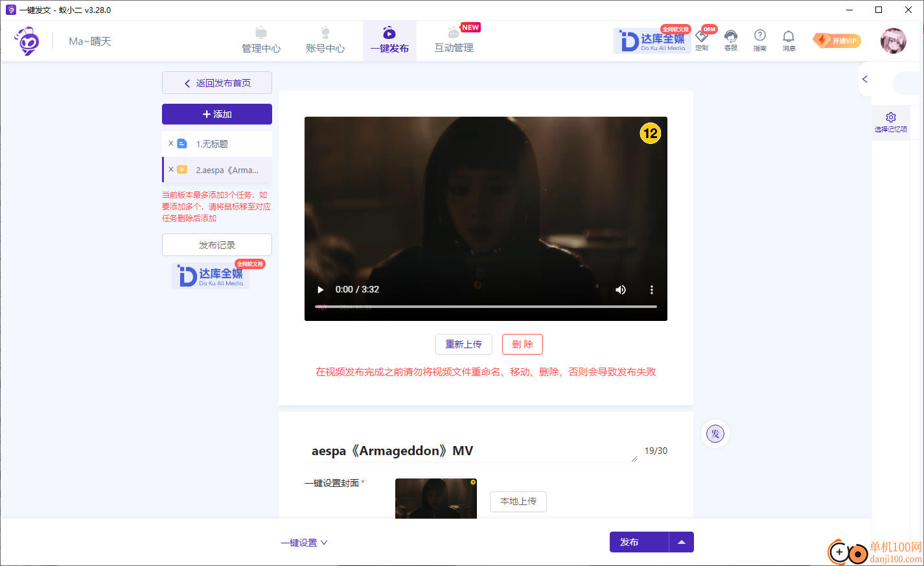
Task: Click the round 发 floating icon
Action: click(x=715, y=434)
